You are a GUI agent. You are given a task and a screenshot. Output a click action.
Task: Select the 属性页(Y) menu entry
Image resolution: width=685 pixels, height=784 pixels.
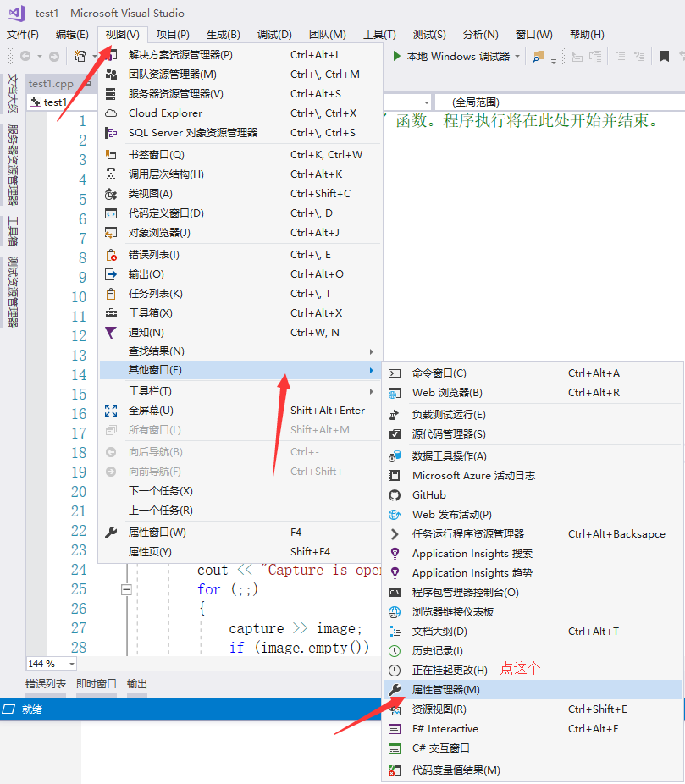click(x=240, y=552)
